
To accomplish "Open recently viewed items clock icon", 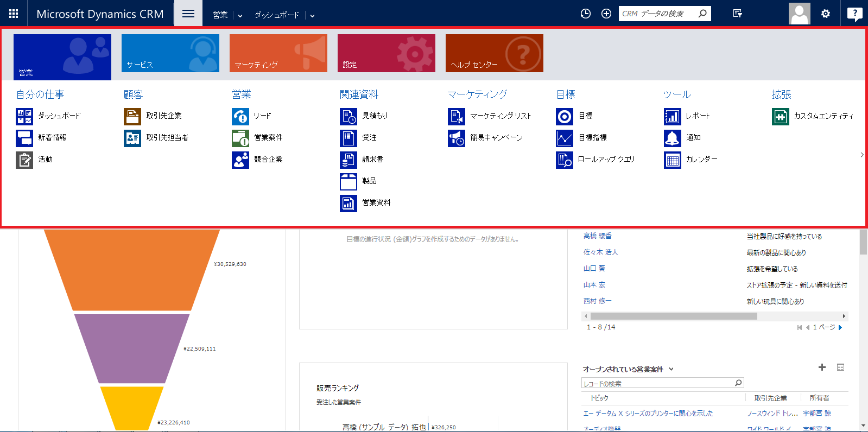I will click(586, 14).
